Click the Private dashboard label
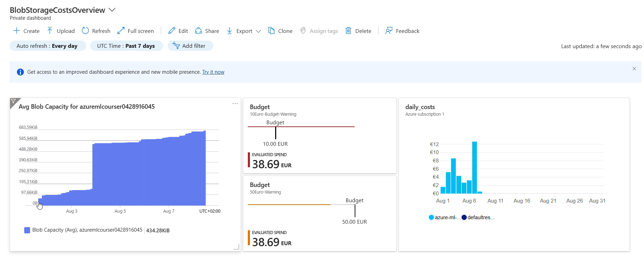This screenshot has width=644, height=259. (x=30, y=18)
